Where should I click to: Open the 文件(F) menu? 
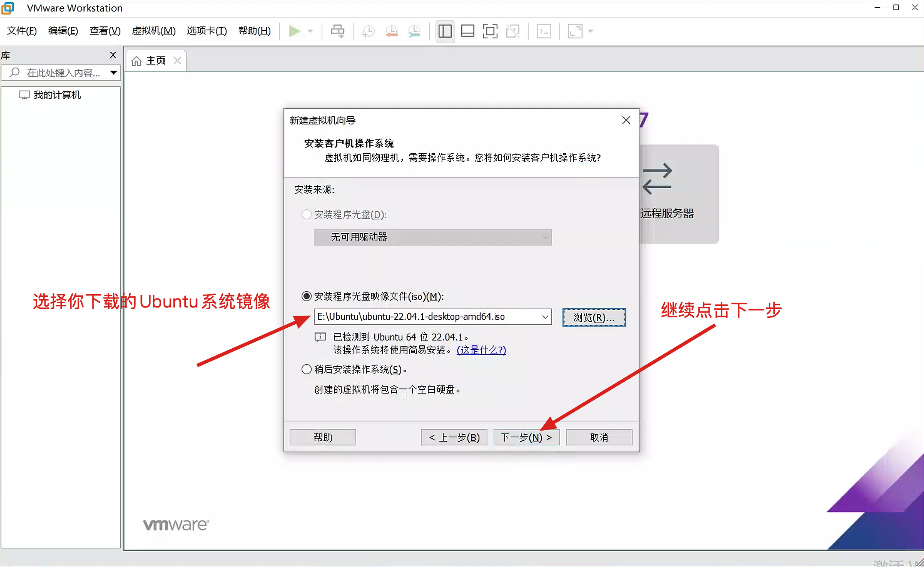[x=22, y=30]
